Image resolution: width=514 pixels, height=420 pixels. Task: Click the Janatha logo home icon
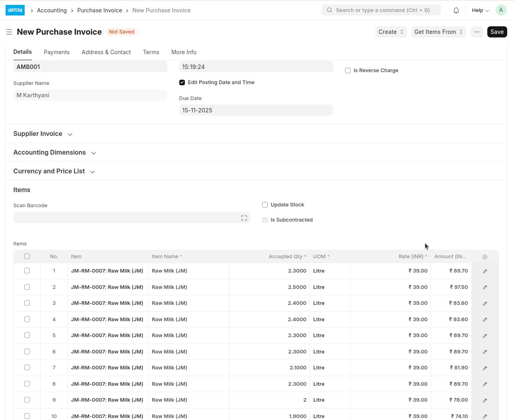15,10
